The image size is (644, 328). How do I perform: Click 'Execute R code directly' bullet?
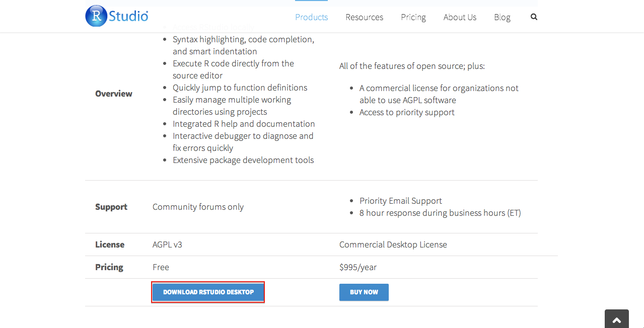(233, 69)
